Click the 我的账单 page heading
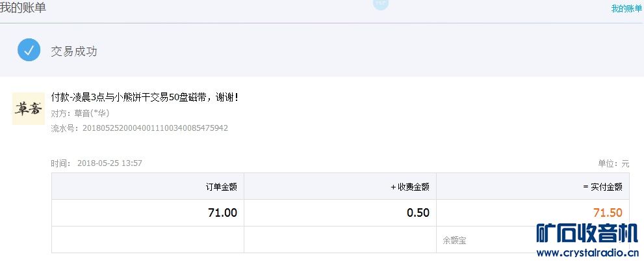Viewport: 644px width, 261px height. [23, 8]
